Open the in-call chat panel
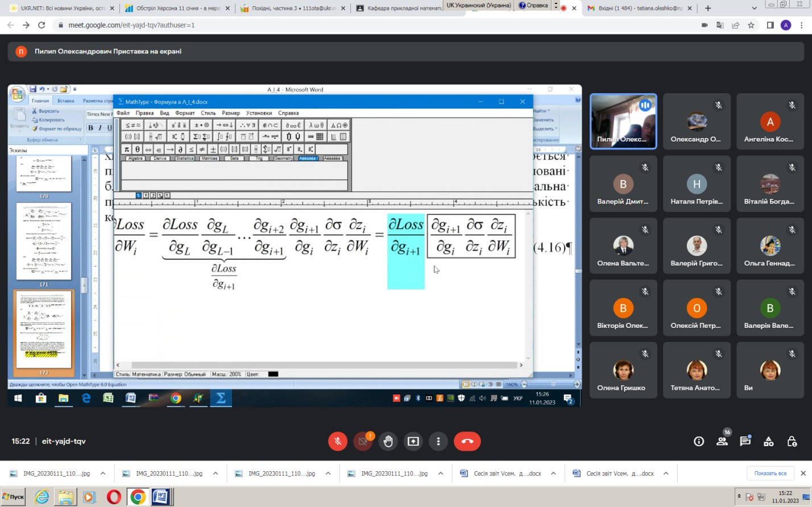The height and width of the screenshot is (507, 812). coord(745,442)
